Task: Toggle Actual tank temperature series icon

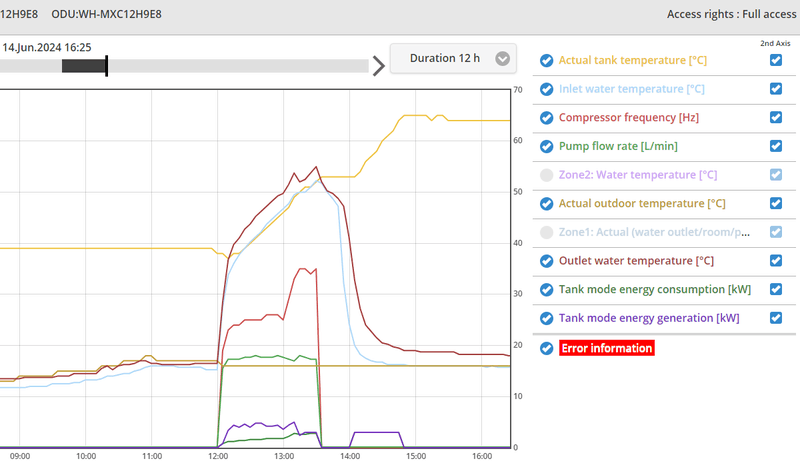Action: pyautogui.click(x=546, y=60)
